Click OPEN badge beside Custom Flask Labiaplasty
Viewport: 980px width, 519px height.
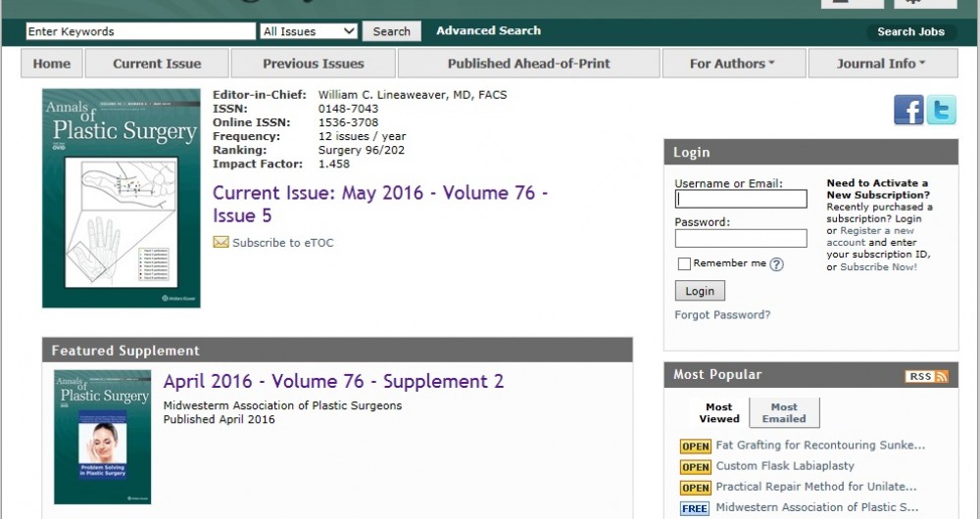click(x=695, y=467)
